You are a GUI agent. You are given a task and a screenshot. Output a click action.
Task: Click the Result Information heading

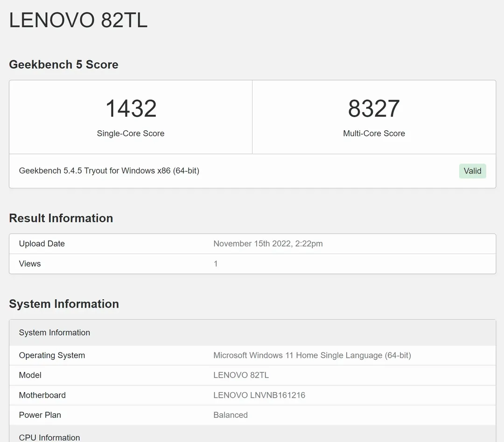[61, 218]
